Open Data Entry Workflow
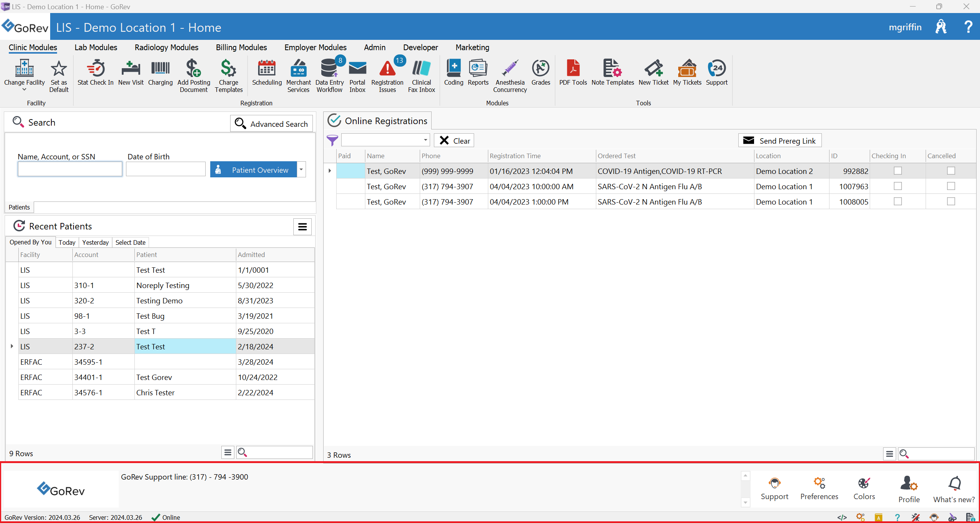 (x=329, y=76)
